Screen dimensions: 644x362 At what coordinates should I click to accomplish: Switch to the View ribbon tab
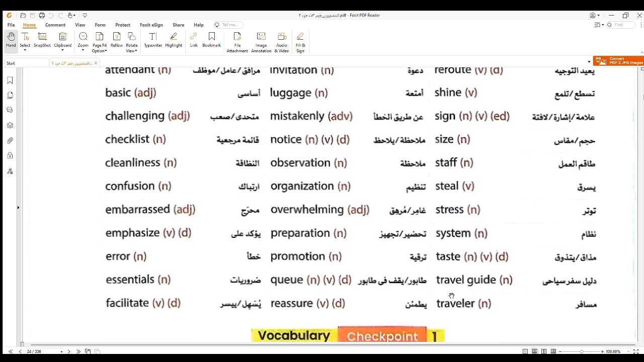pos(80,25)
